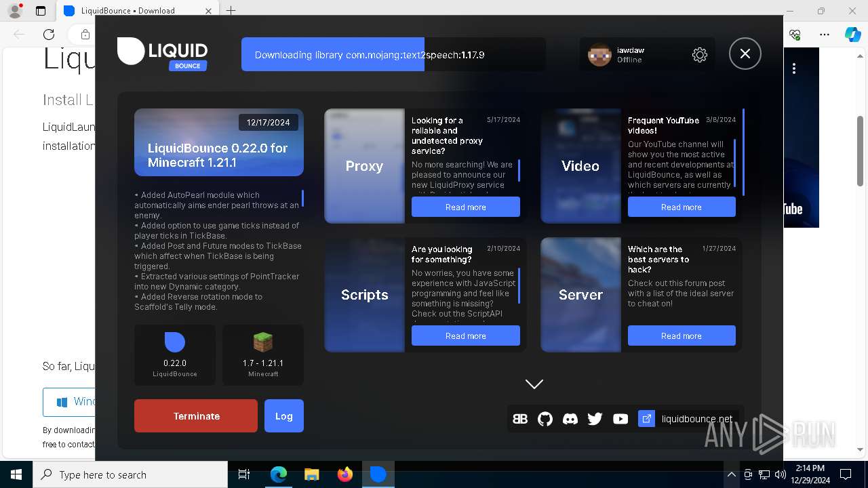Open the GitHub icon link
868x488 pixels.
click(x=545, y=419)
